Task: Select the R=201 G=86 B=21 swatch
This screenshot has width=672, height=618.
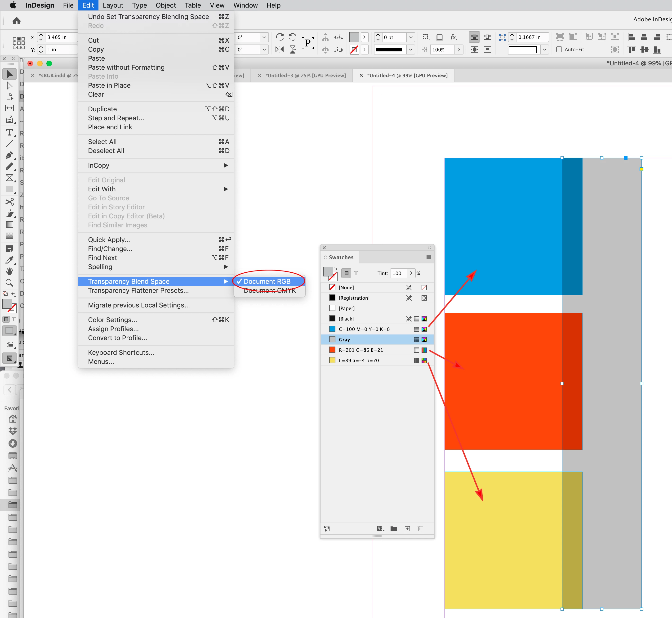Action: [361, 350]
